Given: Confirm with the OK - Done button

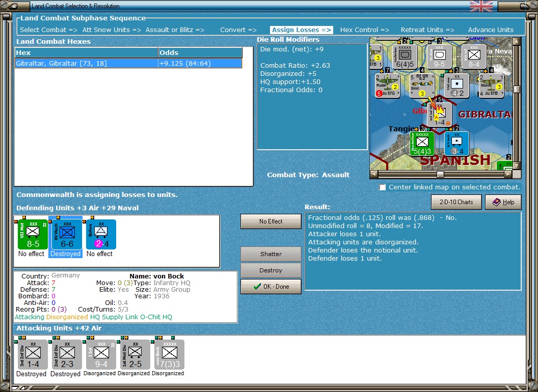Looking at the screenshot, I should tap(271, 287).
